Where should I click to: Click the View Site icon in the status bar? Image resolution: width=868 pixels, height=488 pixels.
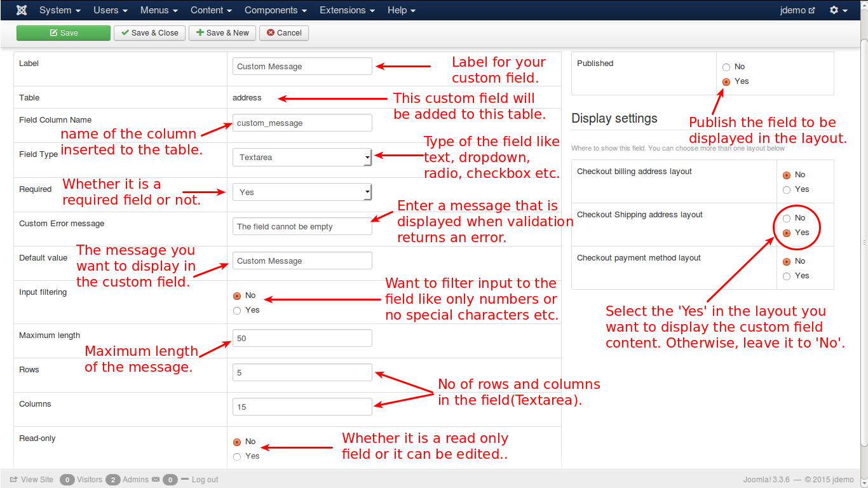pyautogui.click(x=13, y=479)
